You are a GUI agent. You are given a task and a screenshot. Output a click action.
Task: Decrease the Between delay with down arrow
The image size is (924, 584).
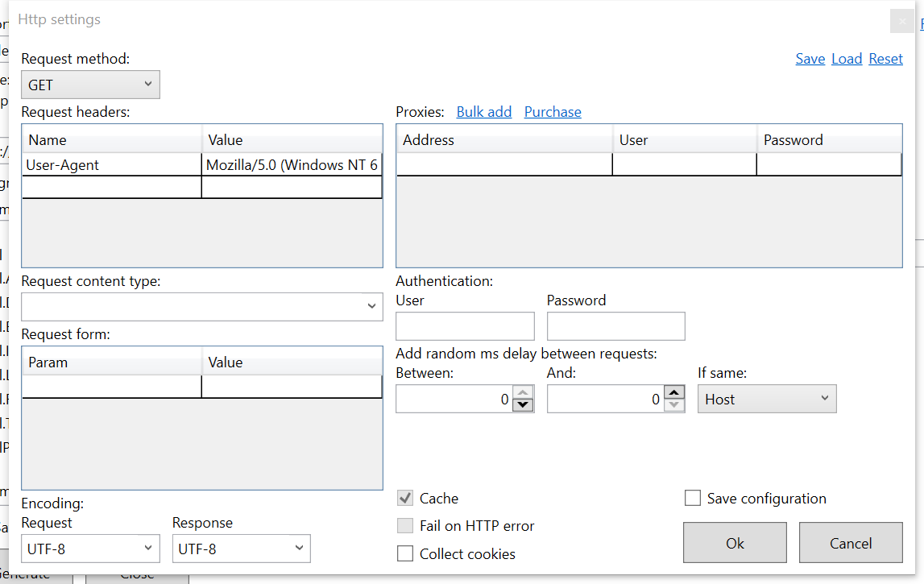click(523, 405)
